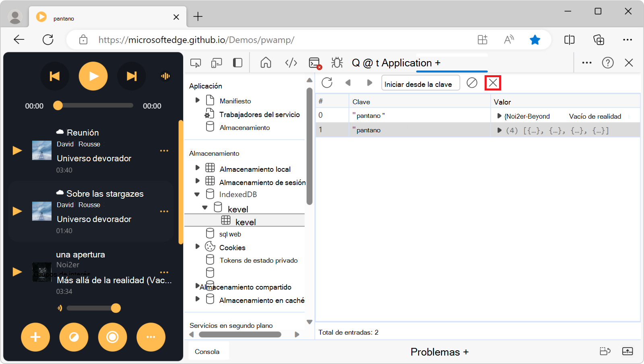Image resolution: width=644 pixels, height=364 pixels.
Task: Go back in the browser
Action: tap(19, 39)
